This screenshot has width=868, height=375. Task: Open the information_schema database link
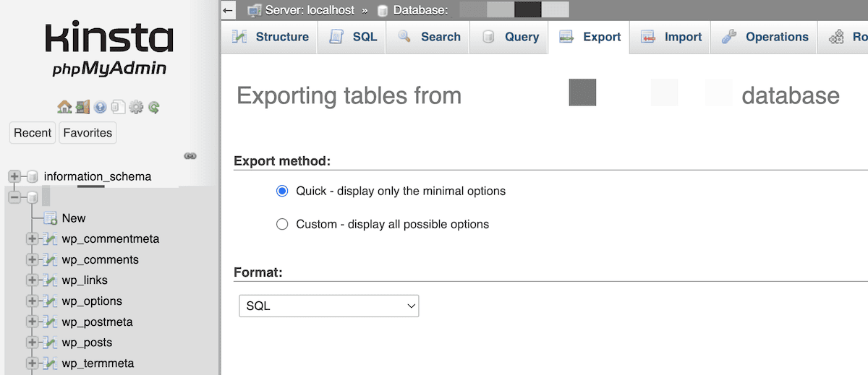tap(98, 176)
